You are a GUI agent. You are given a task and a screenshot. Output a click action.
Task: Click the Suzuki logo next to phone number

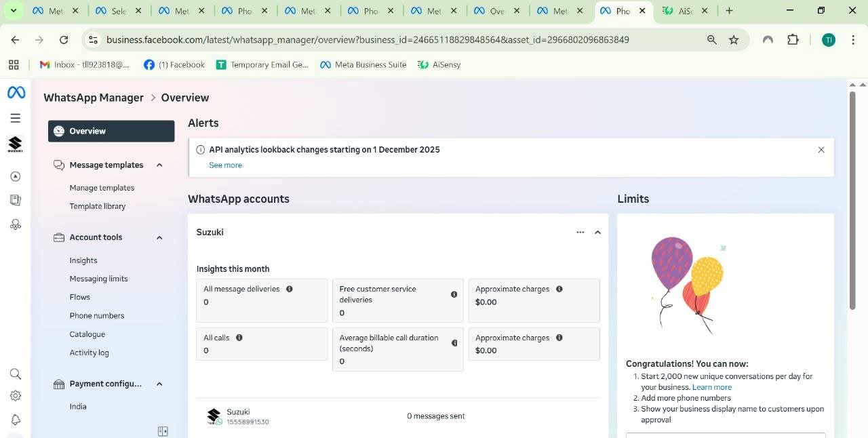pyautogui.click(x=214, y=416)
